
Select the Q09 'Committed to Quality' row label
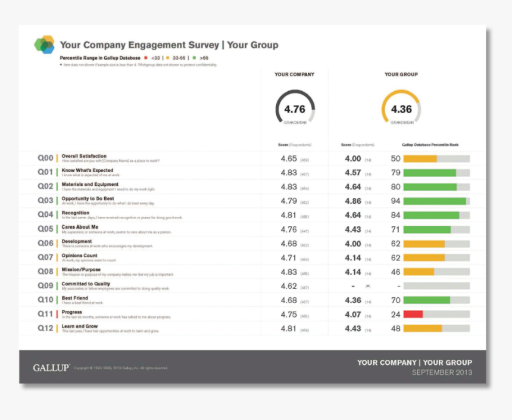click(x=86, y=284)
